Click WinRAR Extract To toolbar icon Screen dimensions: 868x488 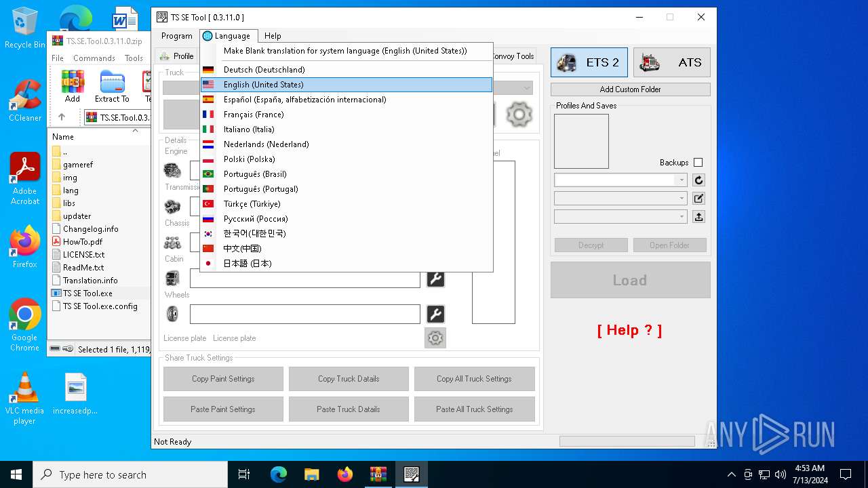[112, 87]
